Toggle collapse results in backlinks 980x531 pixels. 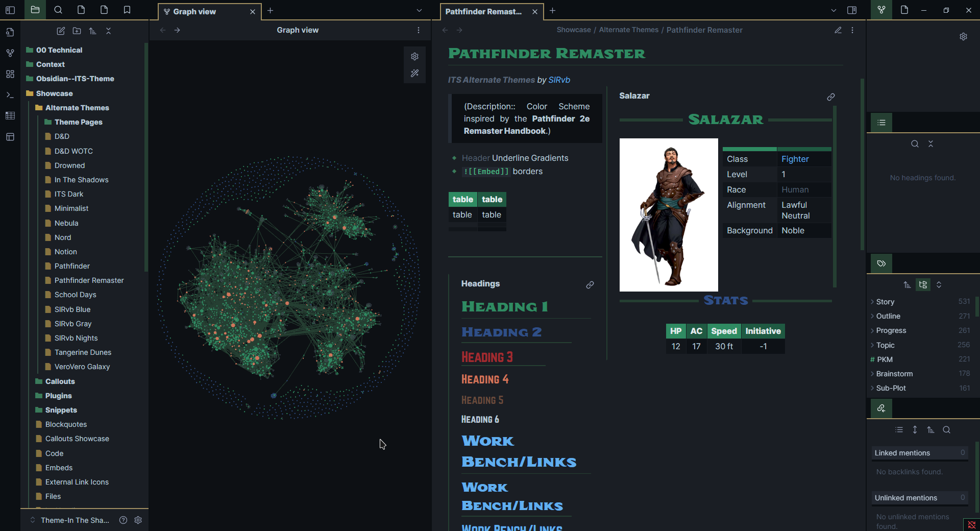(899, 430)
